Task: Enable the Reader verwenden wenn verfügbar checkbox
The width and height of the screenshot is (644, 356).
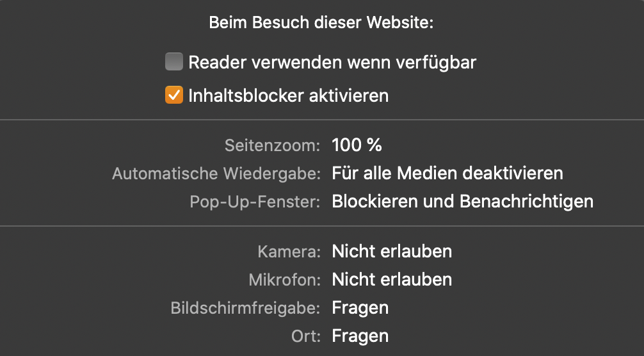Action: 174,62
